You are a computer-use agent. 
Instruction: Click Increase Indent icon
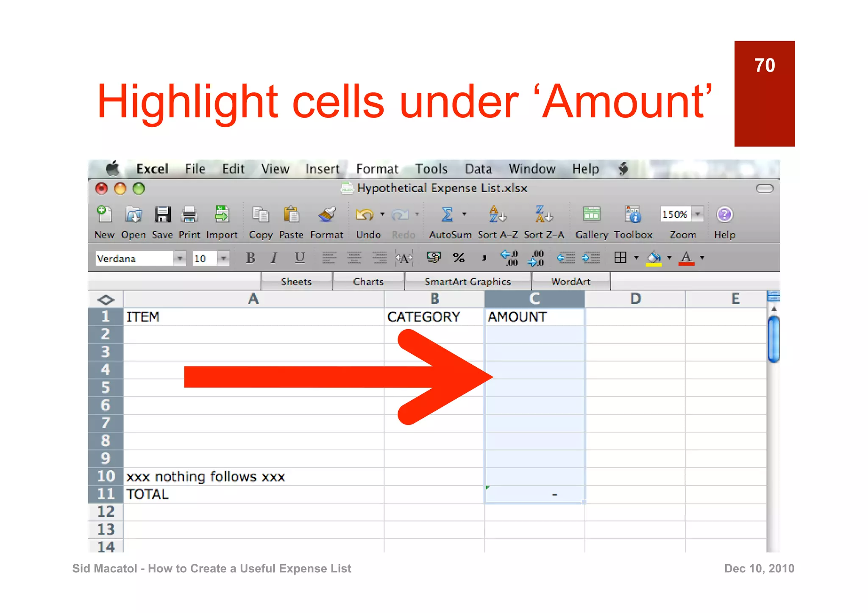tap(591, 258)
